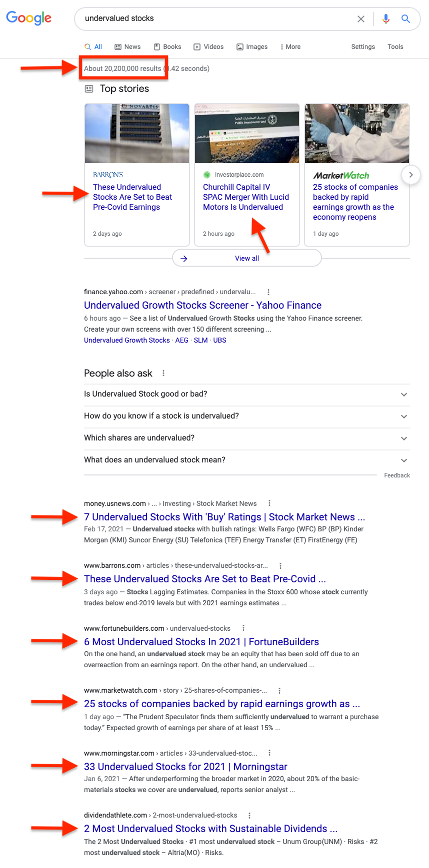
Task: Expand 'How do you know if a stock is undervalued?'
Action: [x=403, y=416]
